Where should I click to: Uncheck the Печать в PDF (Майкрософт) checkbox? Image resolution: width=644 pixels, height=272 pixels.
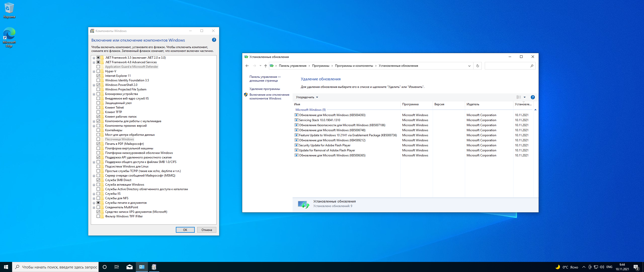98,144
